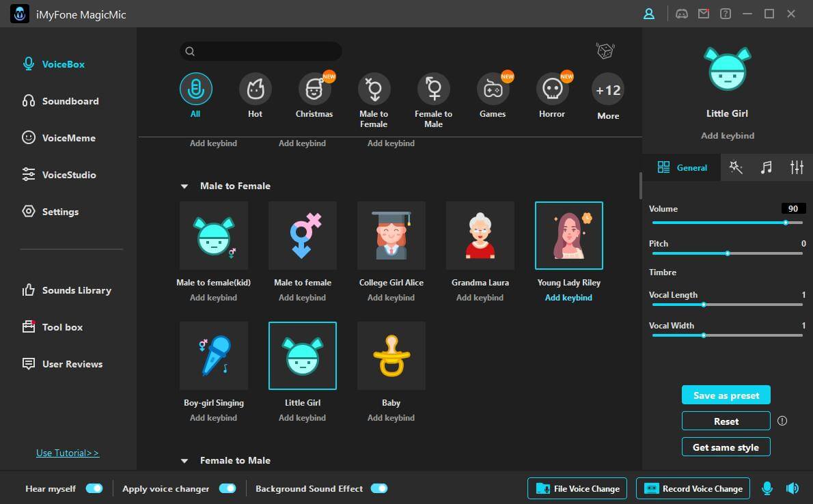Open the User Reviews sidebar item

tap(62, 364)
